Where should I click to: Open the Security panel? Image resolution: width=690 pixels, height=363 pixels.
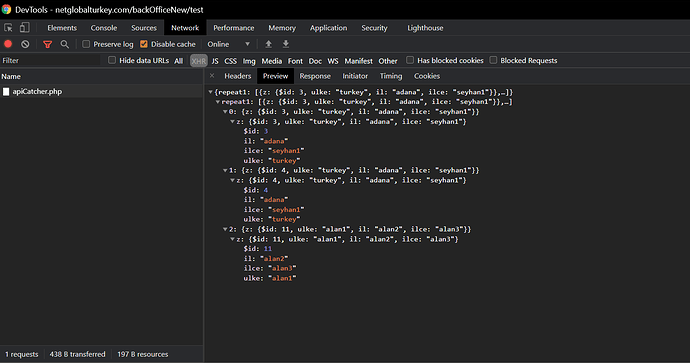374,28
